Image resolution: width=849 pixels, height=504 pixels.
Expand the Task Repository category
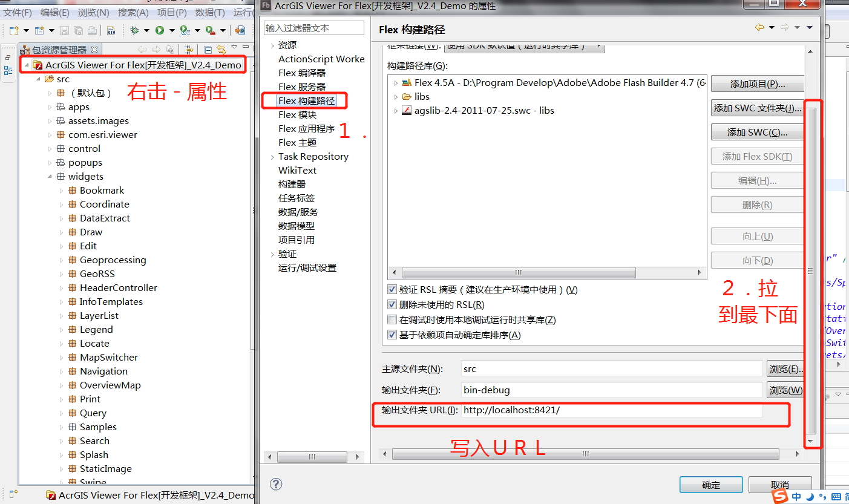[272, 157]
